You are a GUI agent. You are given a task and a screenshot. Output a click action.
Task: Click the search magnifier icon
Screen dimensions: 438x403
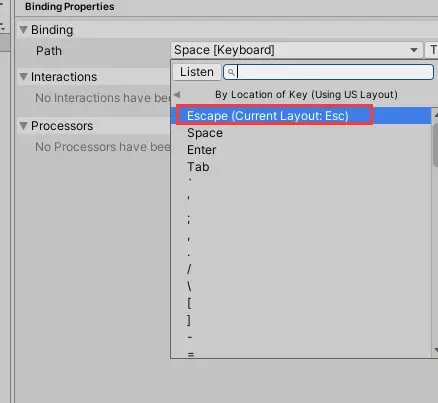231,72
